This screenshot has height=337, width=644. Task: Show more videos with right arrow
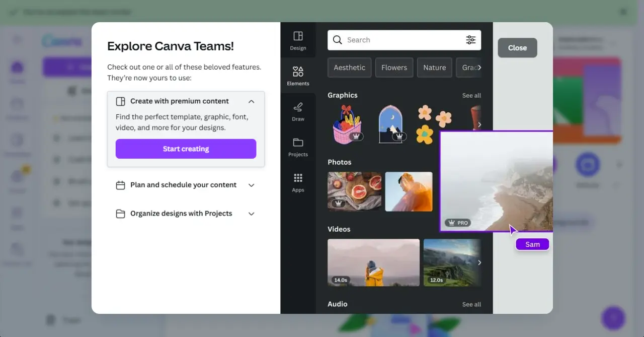(479, 262)
